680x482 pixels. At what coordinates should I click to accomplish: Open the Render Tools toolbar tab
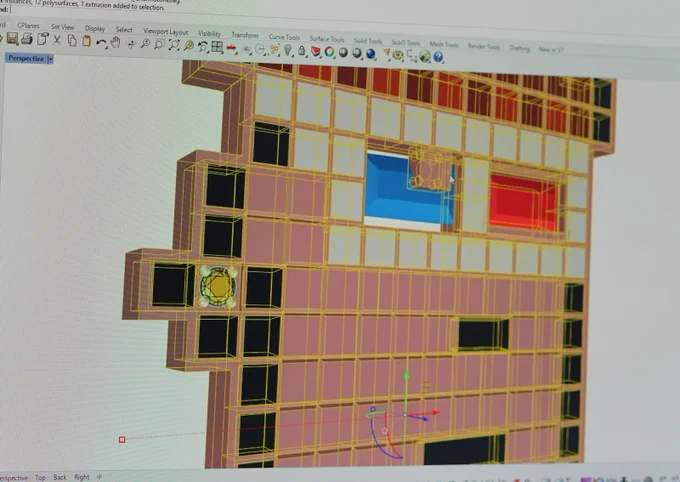coord(484,46)
